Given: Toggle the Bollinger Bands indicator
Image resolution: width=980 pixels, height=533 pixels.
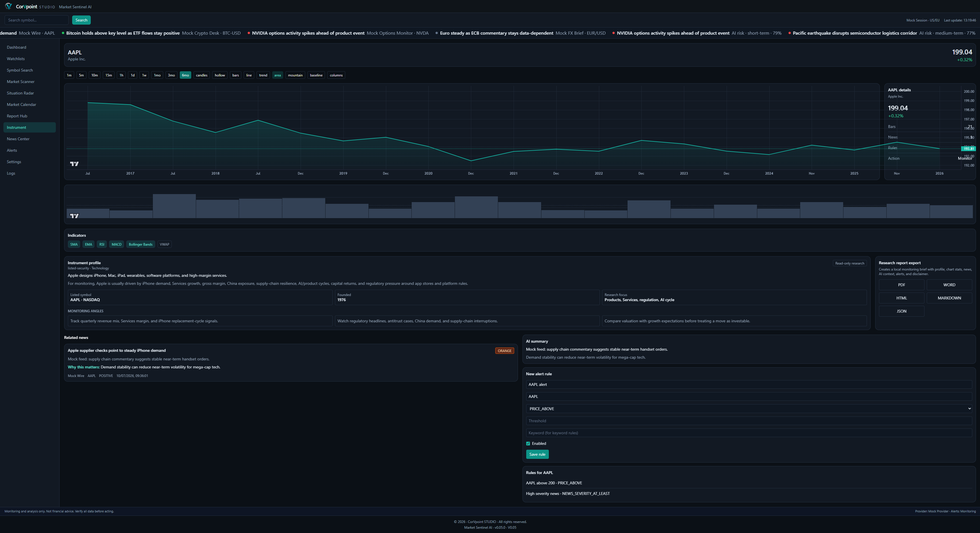Looking at the screenshot, I should coord(141,244).
